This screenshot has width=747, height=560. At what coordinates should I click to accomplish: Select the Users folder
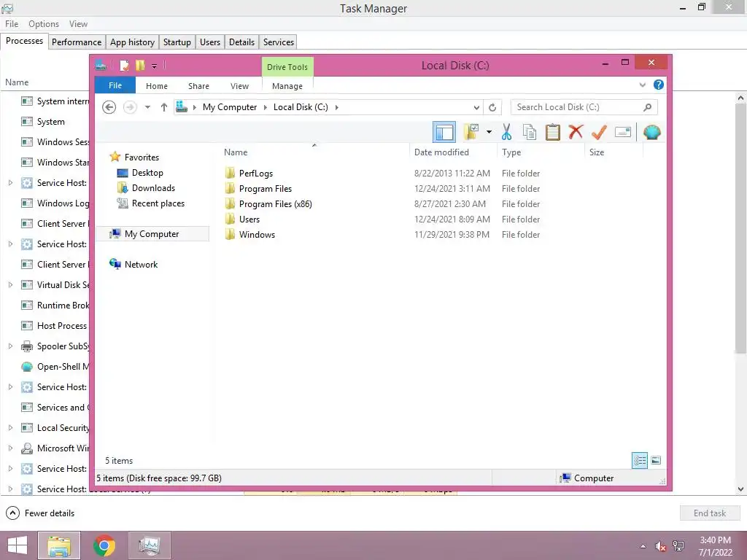pyautogui.click(x=249, y=219)
